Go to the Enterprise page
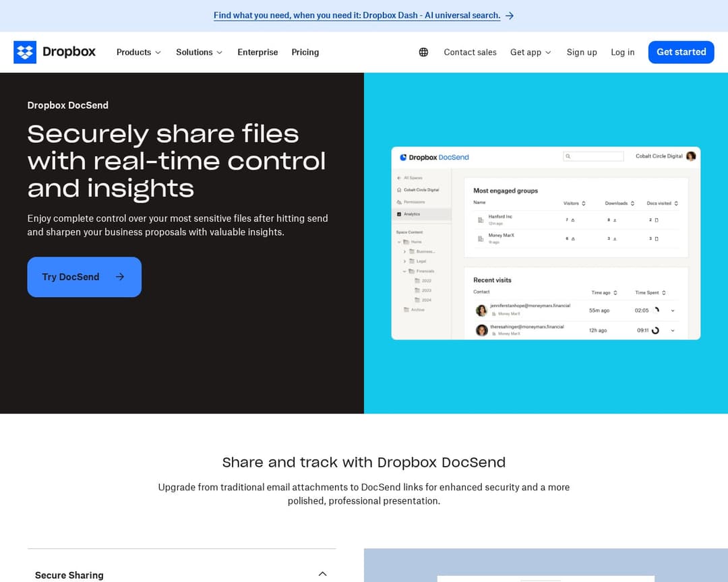Viewport: 728px width, 582px height. 257,52
